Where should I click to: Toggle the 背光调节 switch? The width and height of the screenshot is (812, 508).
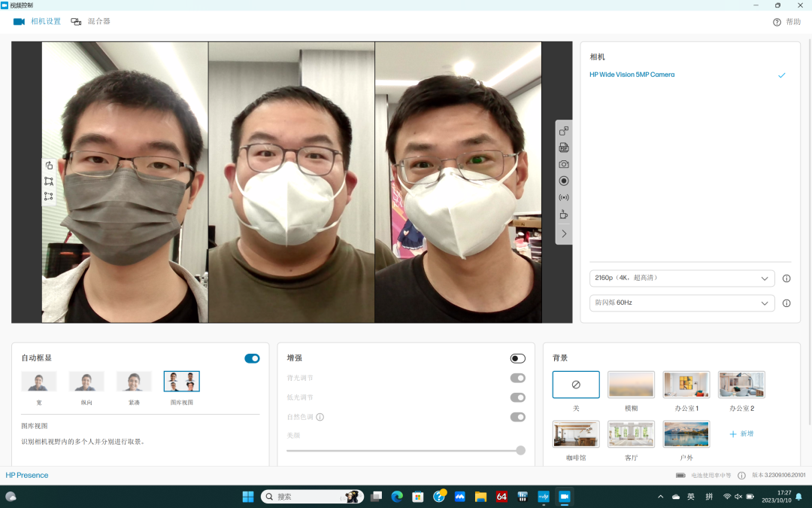[517, 378]
